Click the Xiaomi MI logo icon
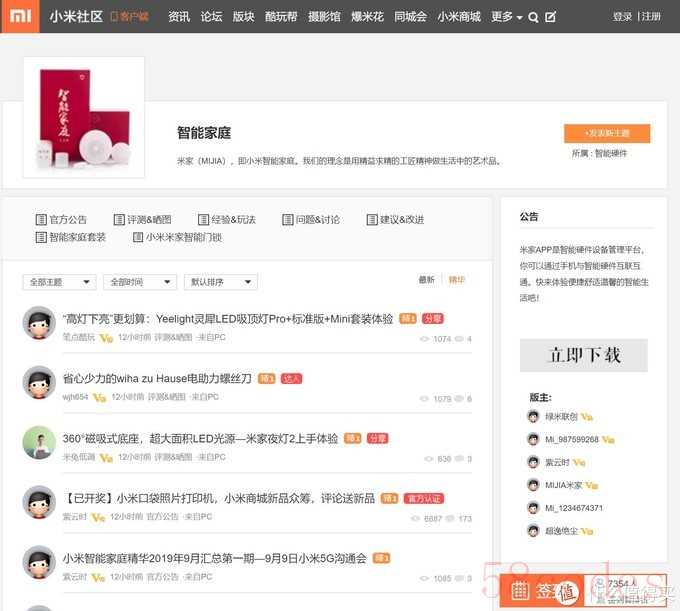 point(20,16)
